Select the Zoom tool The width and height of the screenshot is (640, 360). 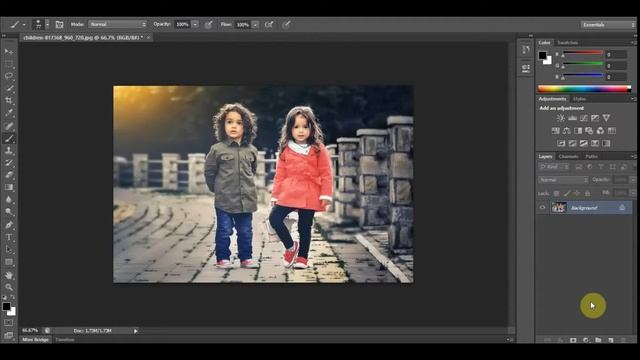click(9, 287)
